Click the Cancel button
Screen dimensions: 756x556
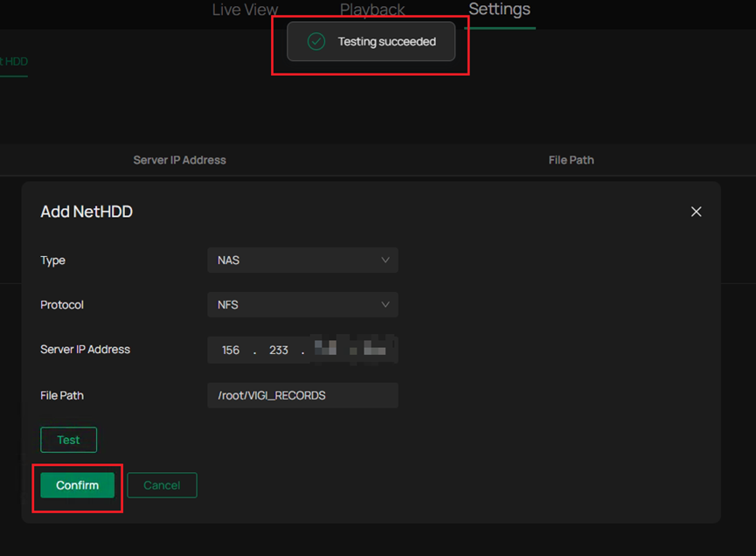tap(162, 485)
